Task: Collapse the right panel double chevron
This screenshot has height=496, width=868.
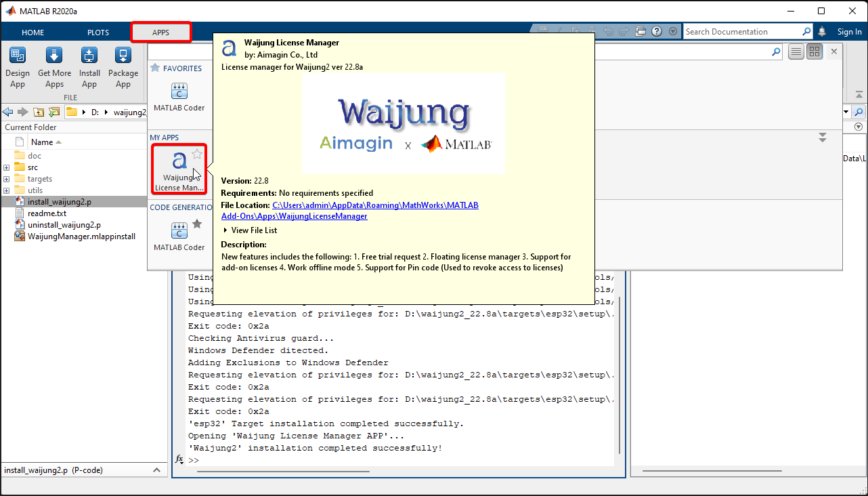Action: point(823,138)
